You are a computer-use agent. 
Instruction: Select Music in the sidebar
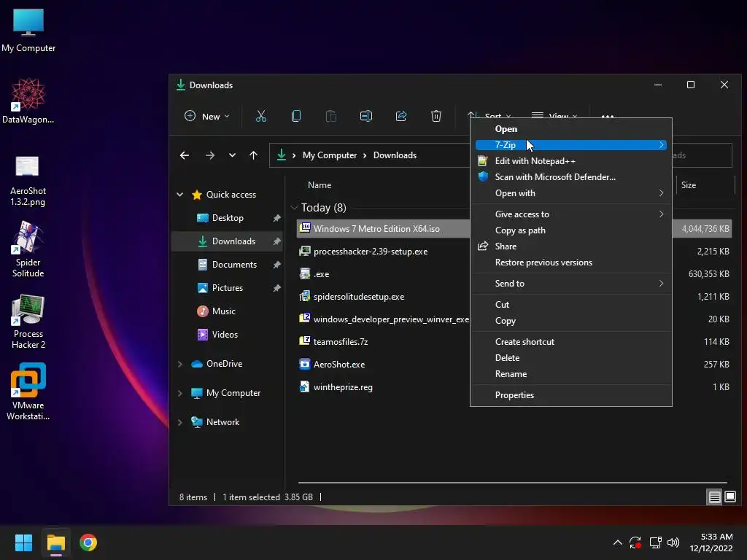point(223,311)
